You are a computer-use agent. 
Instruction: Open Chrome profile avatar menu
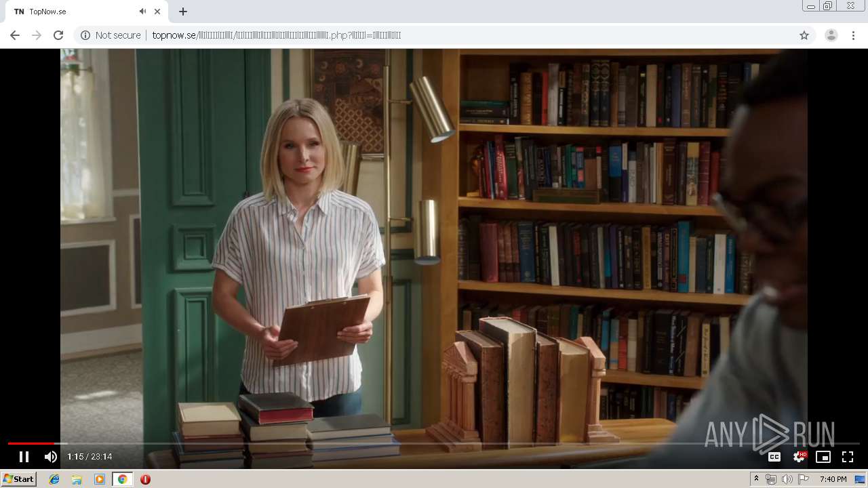coord(831,35)
